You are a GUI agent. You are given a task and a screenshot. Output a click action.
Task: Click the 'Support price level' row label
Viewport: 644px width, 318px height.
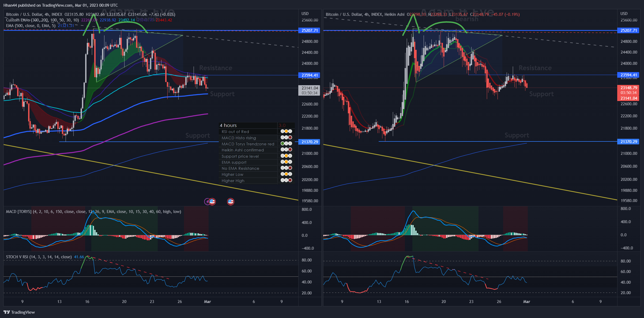[240, 156]
